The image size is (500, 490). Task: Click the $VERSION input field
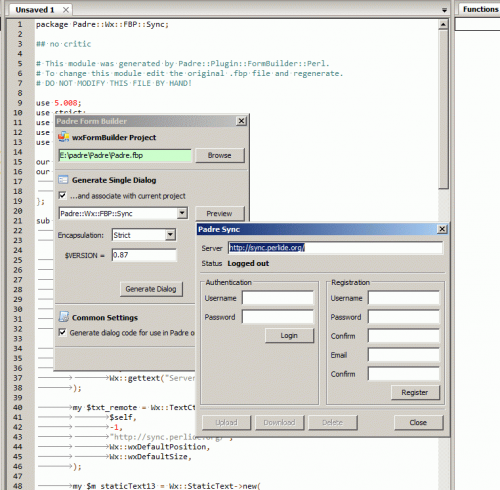click(x=144, y=255)
